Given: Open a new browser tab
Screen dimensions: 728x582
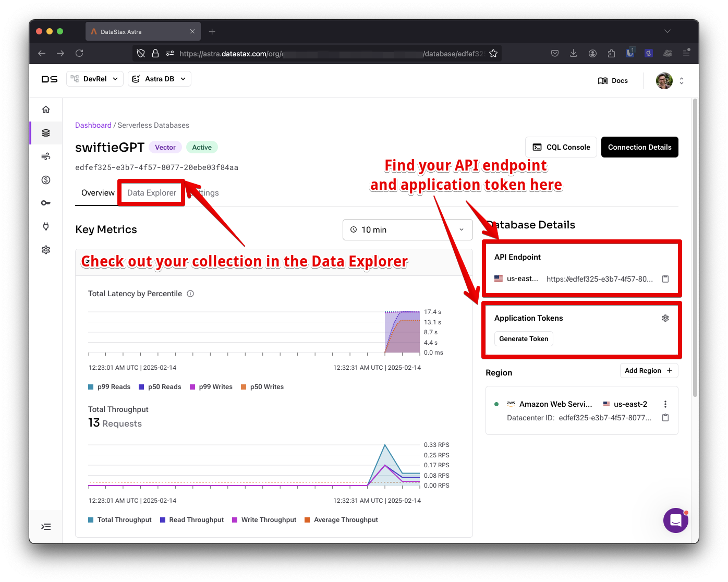Looking at the screenshot, I should click(x=212, y=32).
